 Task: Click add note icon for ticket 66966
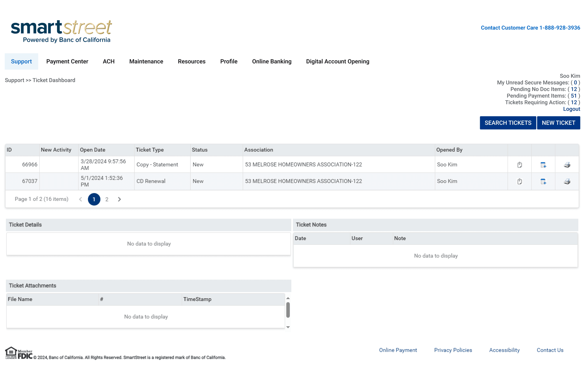(543, 165)
